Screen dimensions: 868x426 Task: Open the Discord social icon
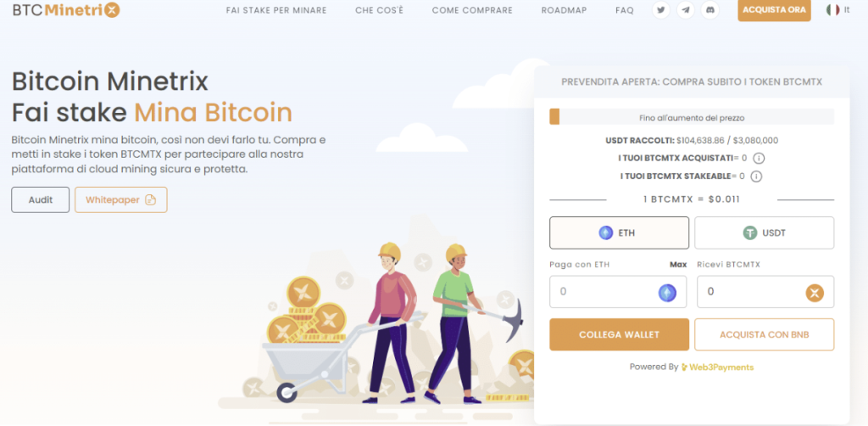click(x=710, y=10)
